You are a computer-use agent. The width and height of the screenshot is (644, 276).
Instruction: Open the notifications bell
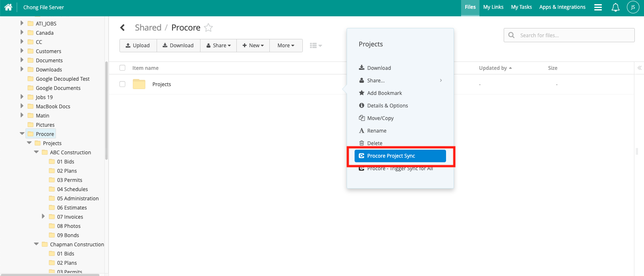(x=615, y=7)
